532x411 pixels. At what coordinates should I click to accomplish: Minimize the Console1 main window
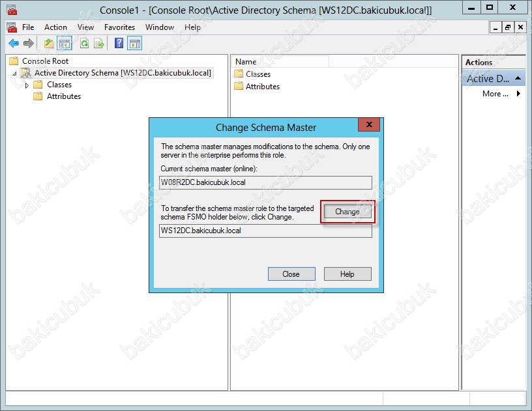471,7
